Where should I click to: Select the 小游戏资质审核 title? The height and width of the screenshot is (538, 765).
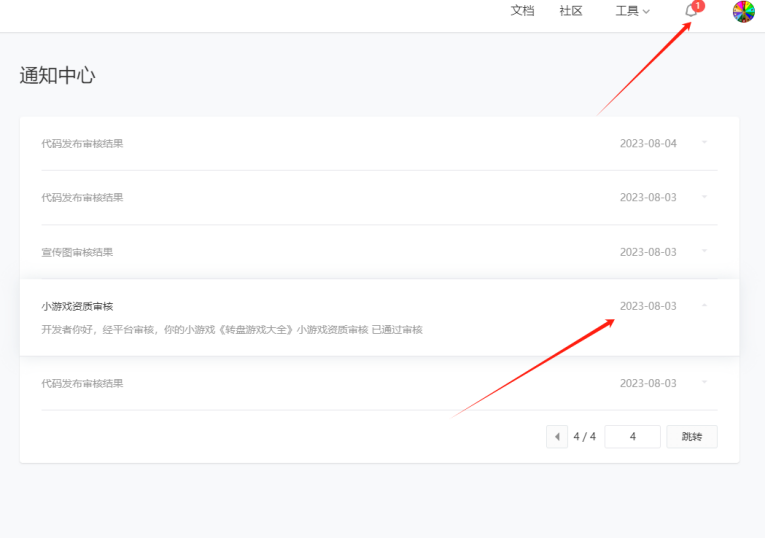[77, 306]
